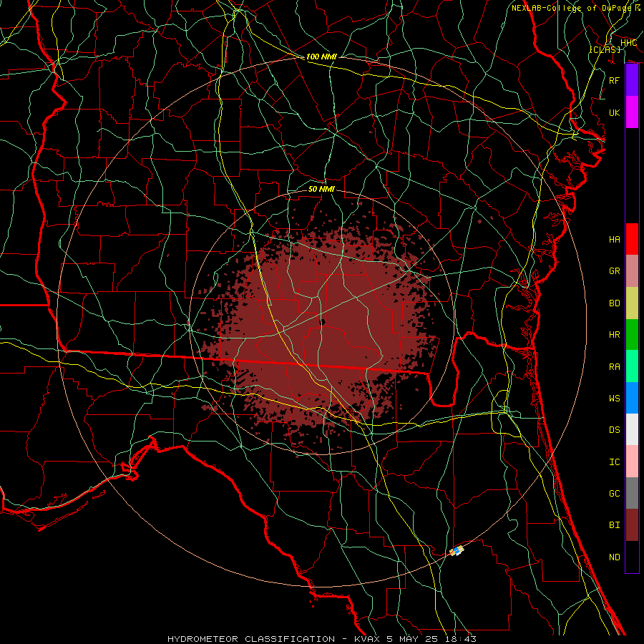Select the 'RA' legend label
The height and width of the screenshot is (644, 644).
pyautogui.click(x=615, y=367)
